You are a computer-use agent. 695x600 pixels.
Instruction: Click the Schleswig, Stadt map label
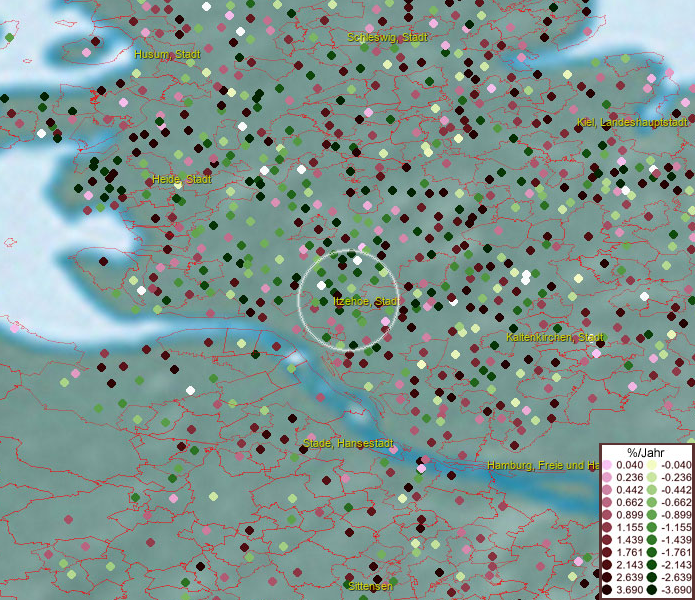pos(387,37)
